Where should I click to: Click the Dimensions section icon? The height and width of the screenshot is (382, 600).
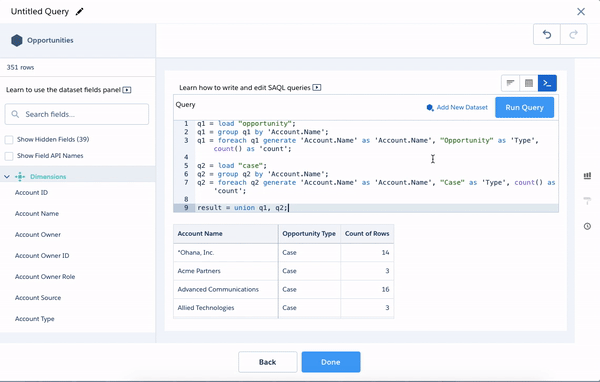pyautogui.click(x=20, y=176)
